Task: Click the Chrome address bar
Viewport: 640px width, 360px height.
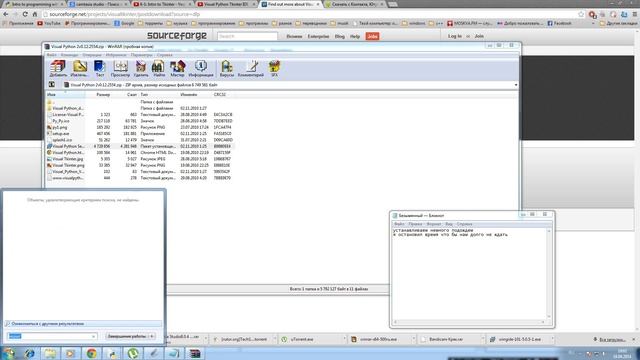Action: [x=310, y=14]
